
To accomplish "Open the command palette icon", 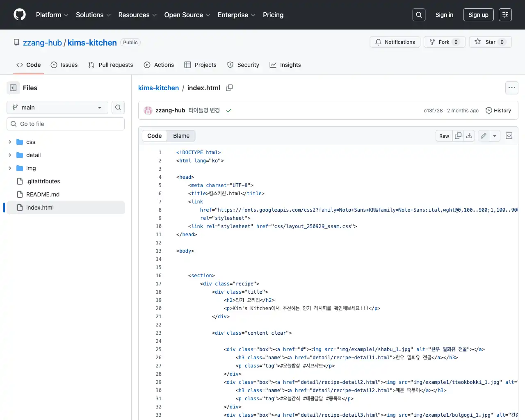I will point(505,14).
